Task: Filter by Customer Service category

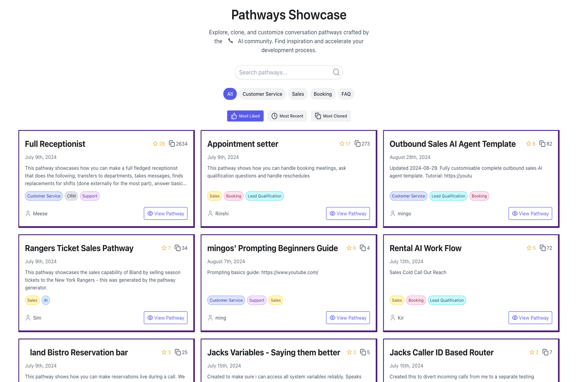Action: [262, 94]
